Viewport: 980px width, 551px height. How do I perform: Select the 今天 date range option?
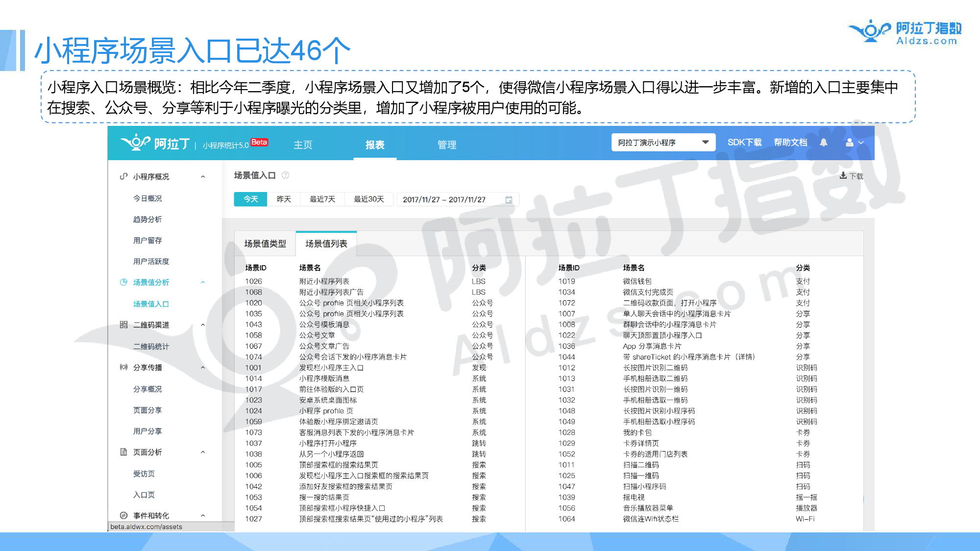250,199
